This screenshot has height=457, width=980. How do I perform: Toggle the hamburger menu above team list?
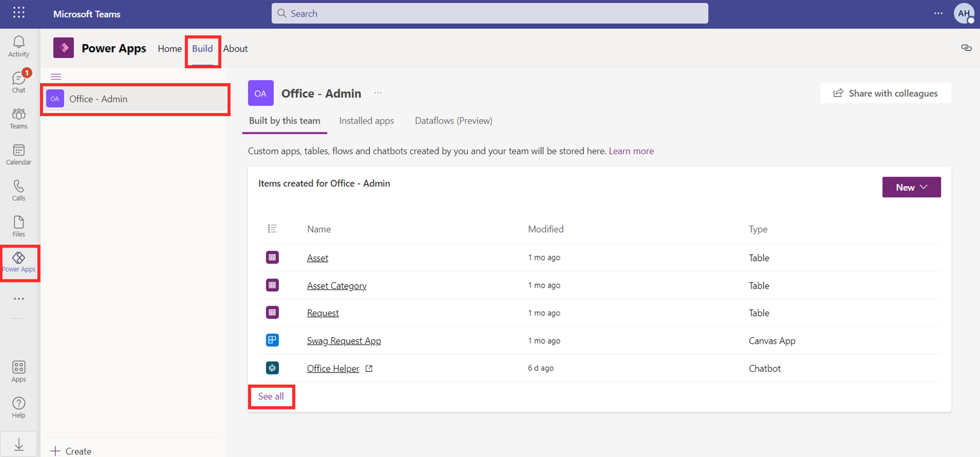click(56, 77)
